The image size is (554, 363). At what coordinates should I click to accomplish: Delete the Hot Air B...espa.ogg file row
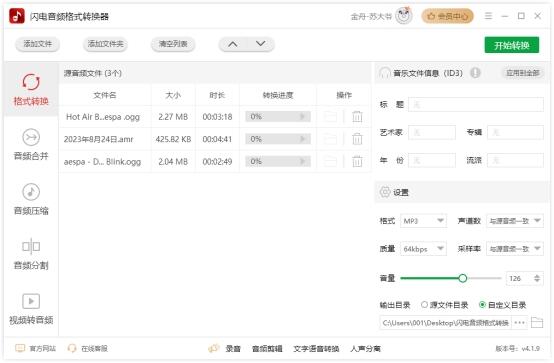click(x=357, y=117)
